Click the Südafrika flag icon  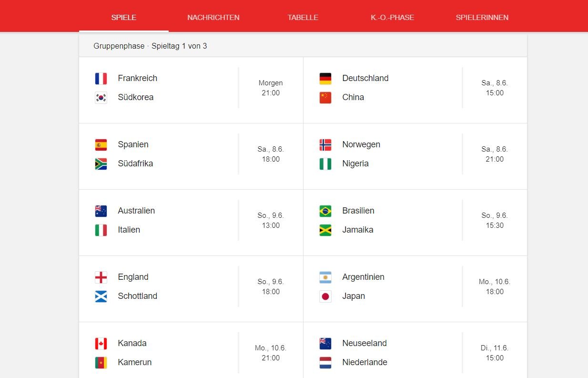click(101, 164)
